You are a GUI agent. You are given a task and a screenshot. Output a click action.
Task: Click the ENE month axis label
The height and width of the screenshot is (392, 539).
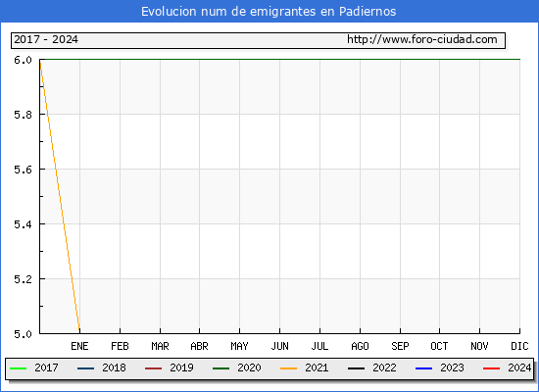[79, 346]
